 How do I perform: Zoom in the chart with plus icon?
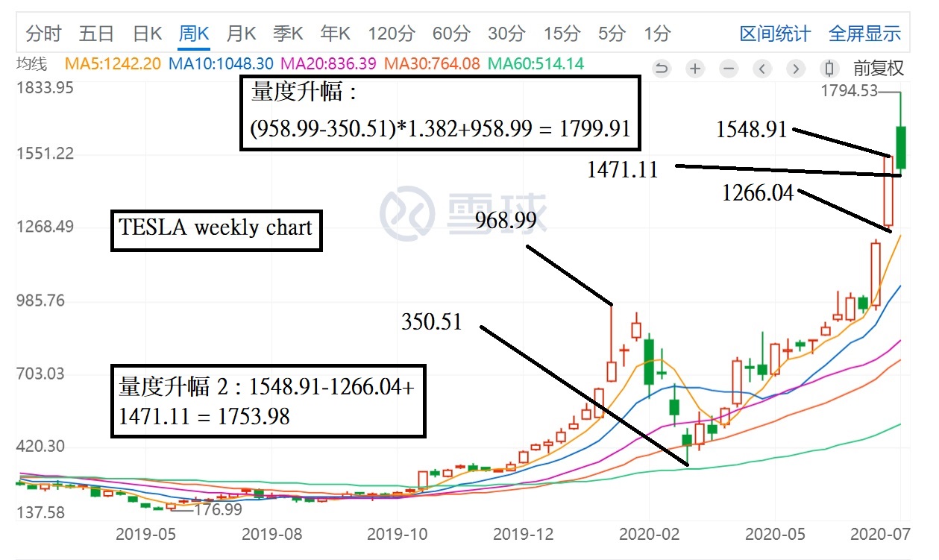tap(695, 69)
